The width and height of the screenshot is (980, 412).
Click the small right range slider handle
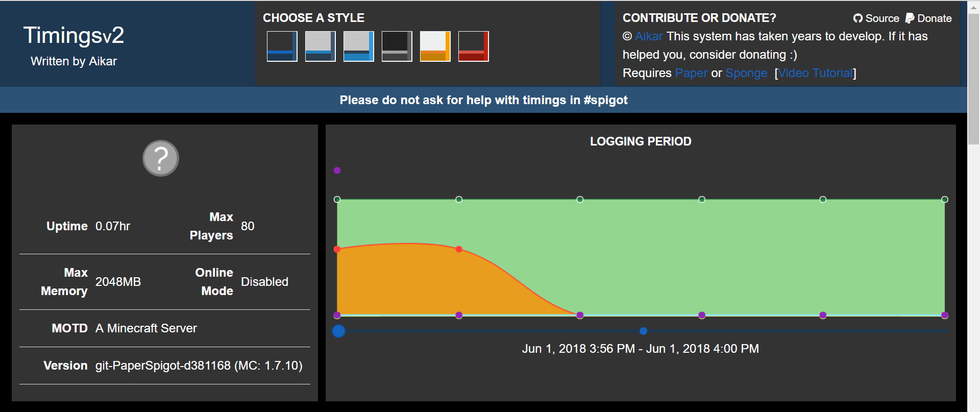point(643,331)
